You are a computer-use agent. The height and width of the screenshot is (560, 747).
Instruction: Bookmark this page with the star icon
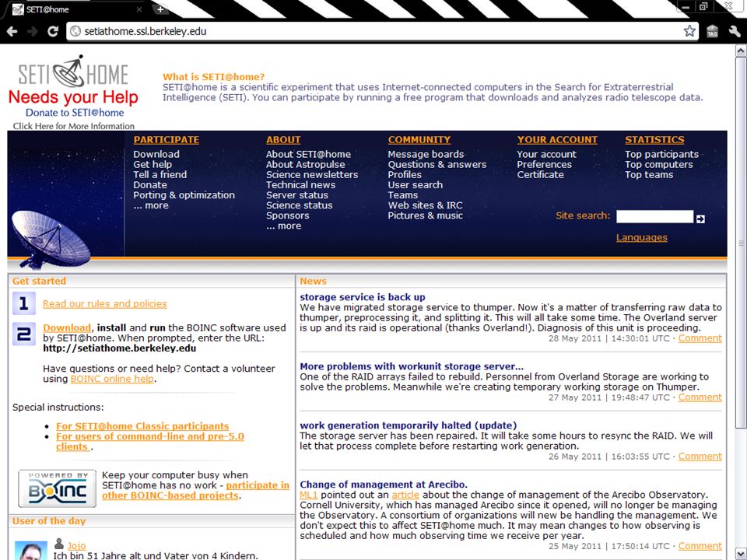[689, 31]
